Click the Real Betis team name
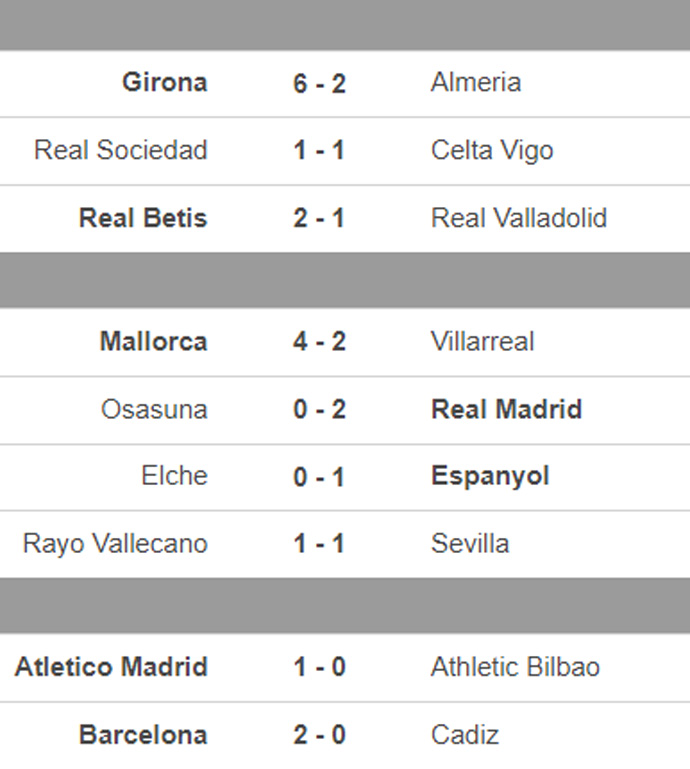The height and width of the screenshot is (769, 690). click(143, 219)
